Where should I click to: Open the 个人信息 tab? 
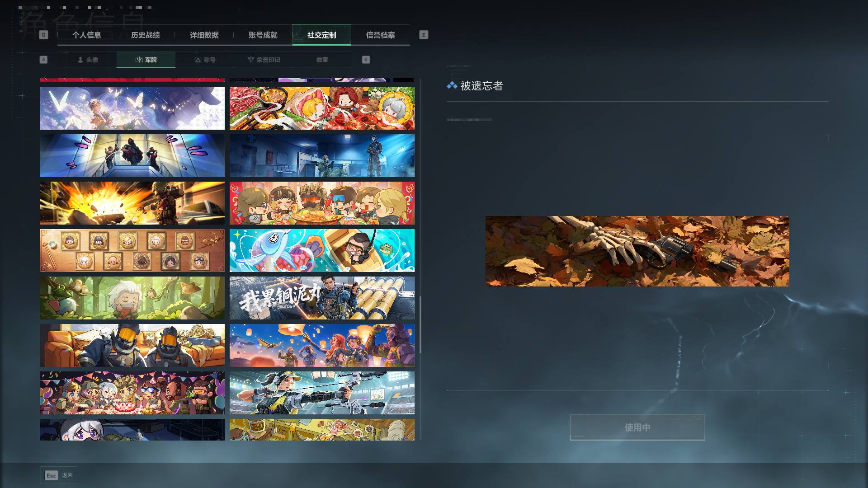86,35
